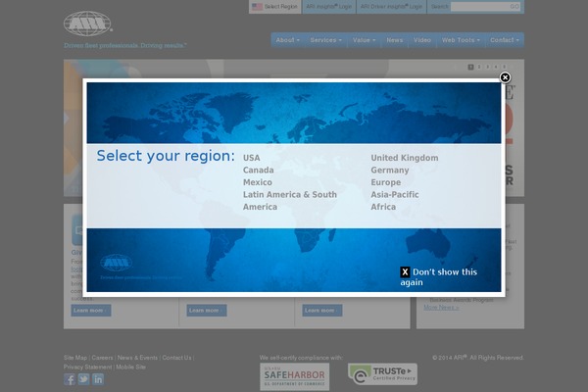Click the first Learn more button

click(91, 311)
